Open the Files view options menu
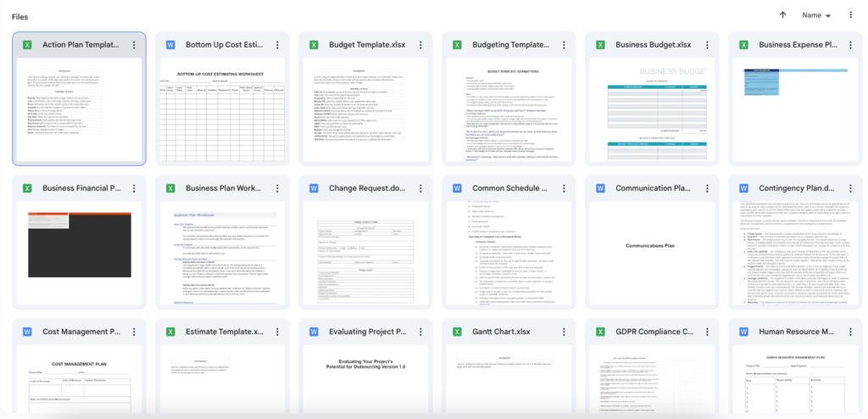The height and width of the screenshot is (419, 868). [x=851, y=15]
